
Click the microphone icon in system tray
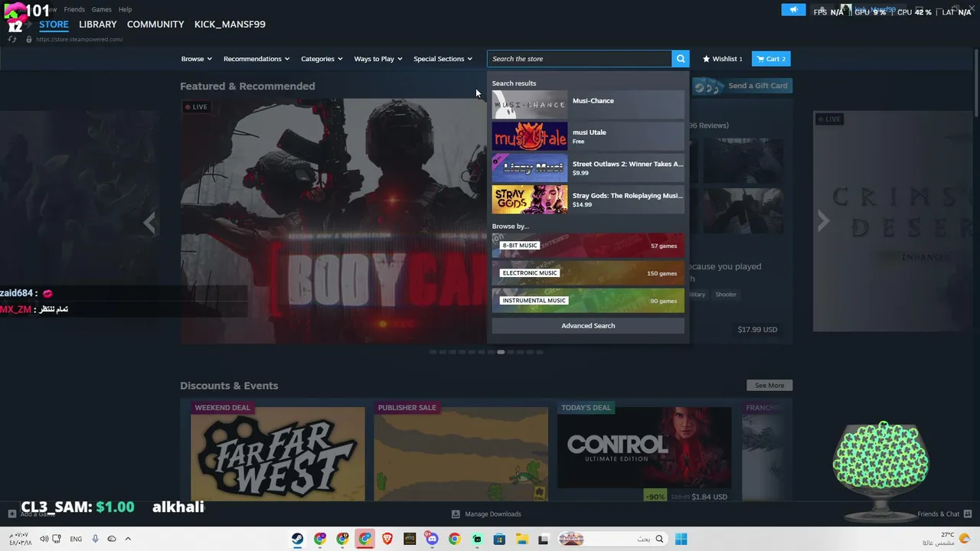click(x=95, y=539)
